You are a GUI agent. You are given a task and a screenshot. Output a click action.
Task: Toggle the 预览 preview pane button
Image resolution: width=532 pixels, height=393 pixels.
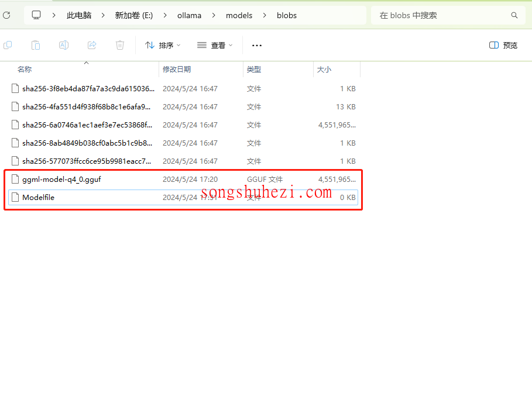click(x=503, y=45)
